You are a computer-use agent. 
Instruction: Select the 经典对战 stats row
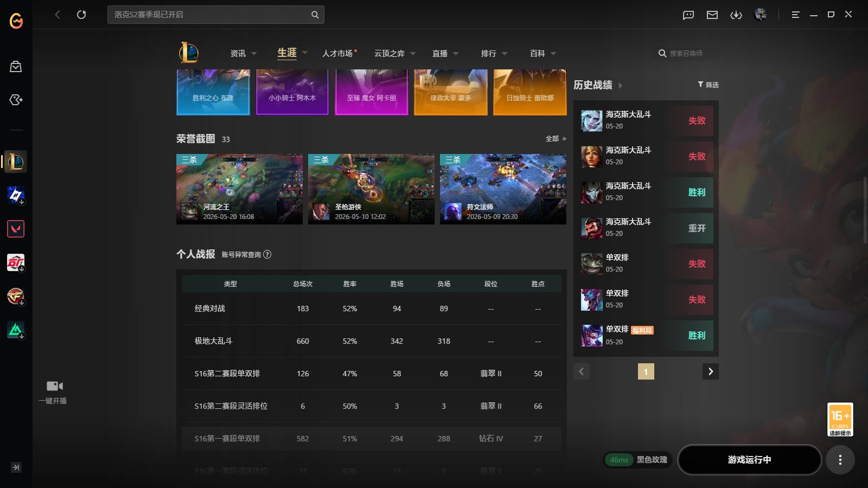(372, 309)
